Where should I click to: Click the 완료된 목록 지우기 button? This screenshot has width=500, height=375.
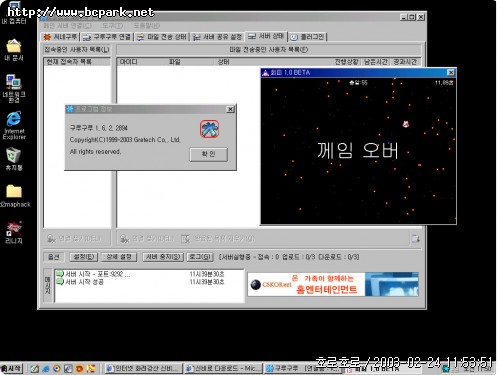218,238
